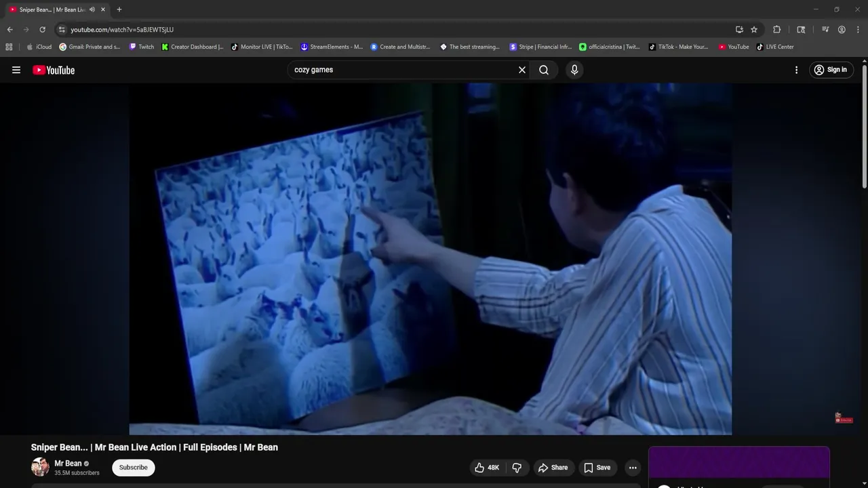The image size is (868, 488).
Task: Open more actions ellipsis under video
Action: coord(633,468)
